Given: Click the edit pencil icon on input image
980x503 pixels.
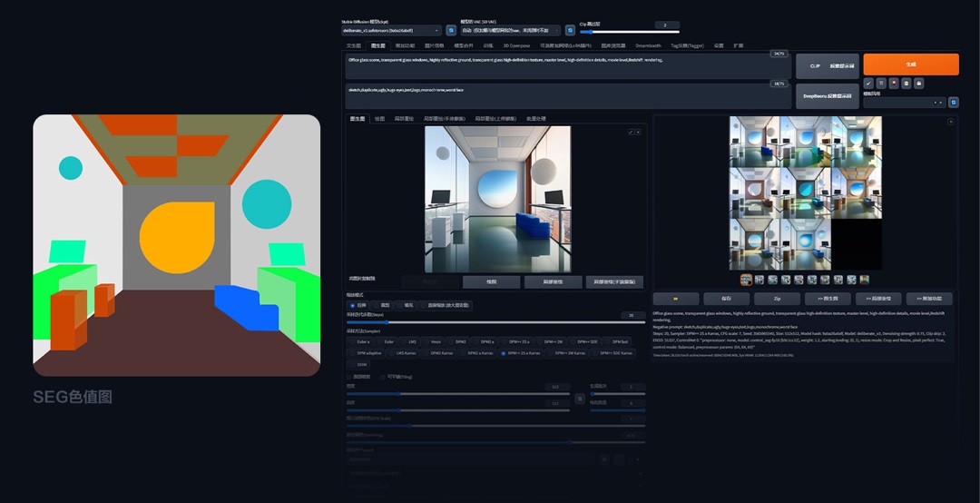Looking at the screenshot, I should 631,132.
